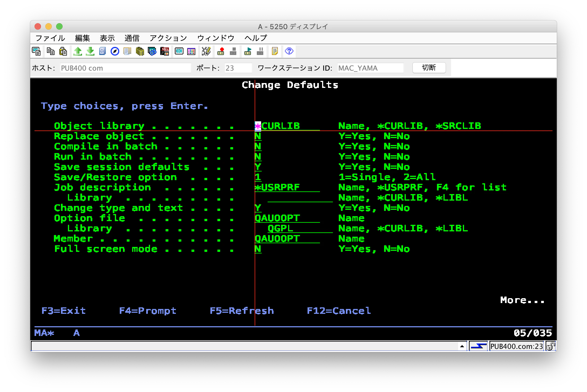Click the Option file QAUOOPT input field
Screen dimensions: 587x392
point(287,218)
